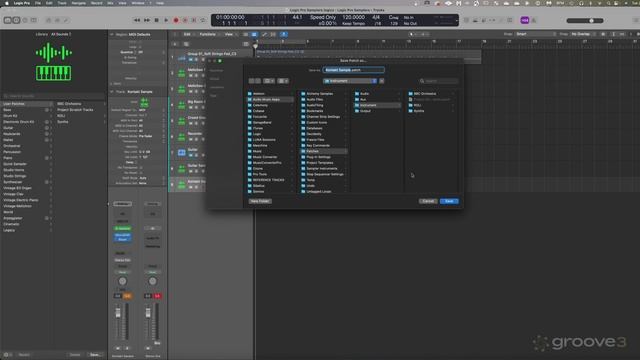Click the blue Save button in dialog
640x360 pixels.
(x=449, y=201)
